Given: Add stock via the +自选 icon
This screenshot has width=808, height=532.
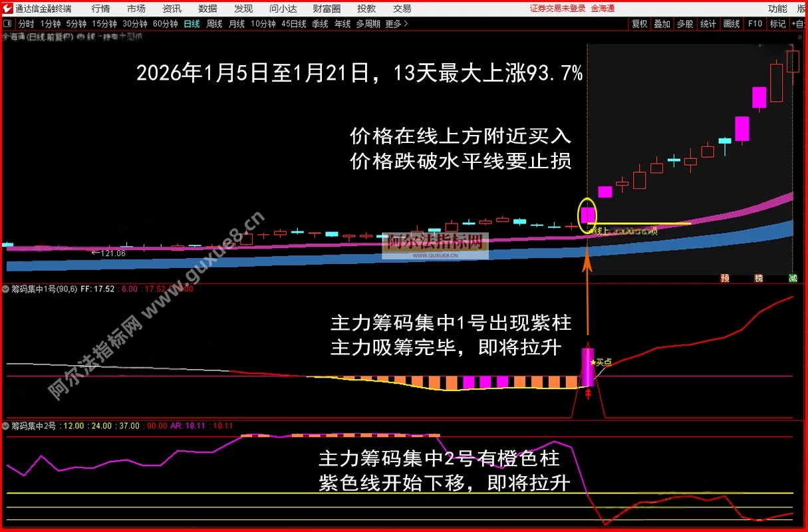Looking at the screenshot, I should pyautogui.click(x=798, y=23).
